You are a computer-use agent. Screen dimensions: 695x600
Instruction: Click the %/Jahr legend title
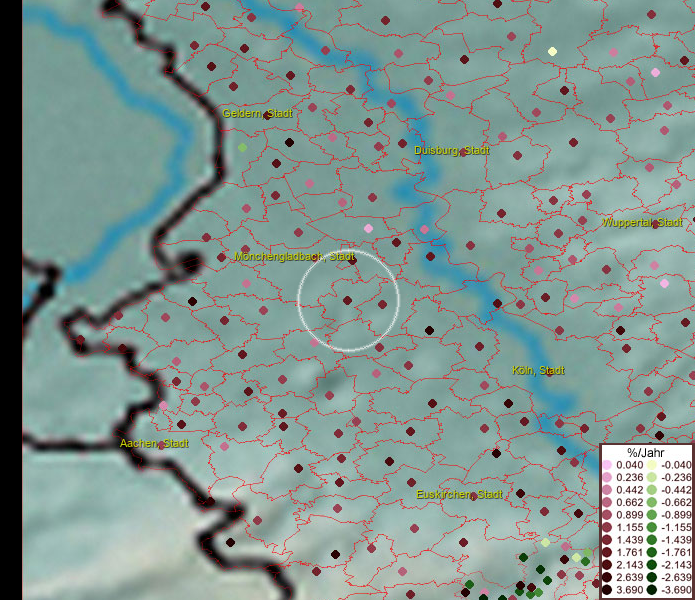tap(646, 453)
